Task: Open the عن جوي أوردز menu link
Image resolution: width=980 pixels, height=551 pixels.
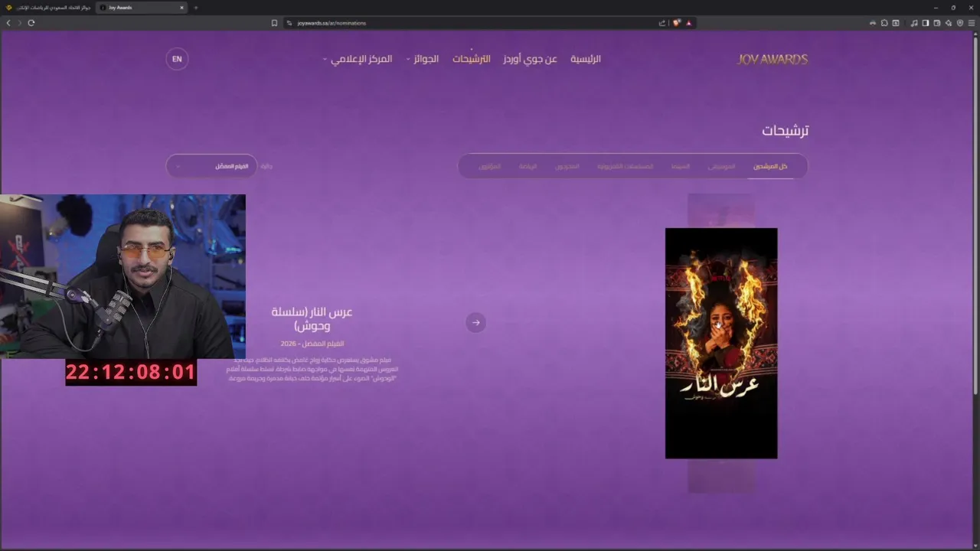Action: tap(530, 59)
